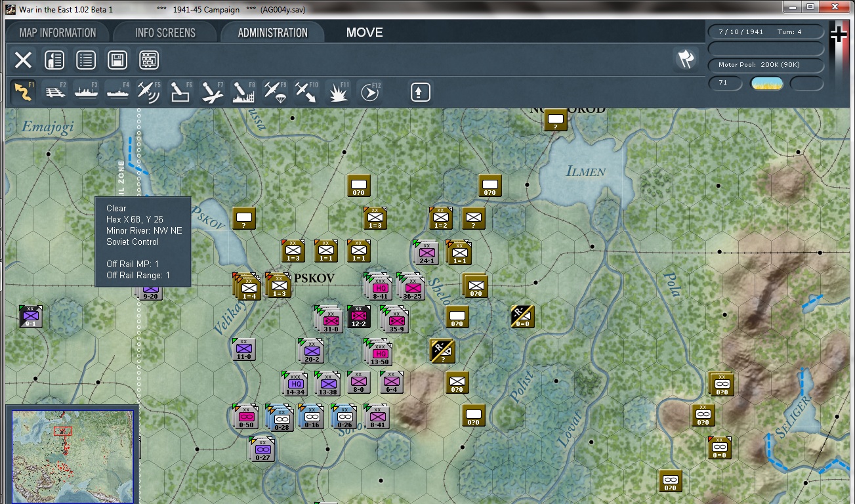
Task: Click the Motor Pool 200K (90K) readout
Action: coord(766,65)
